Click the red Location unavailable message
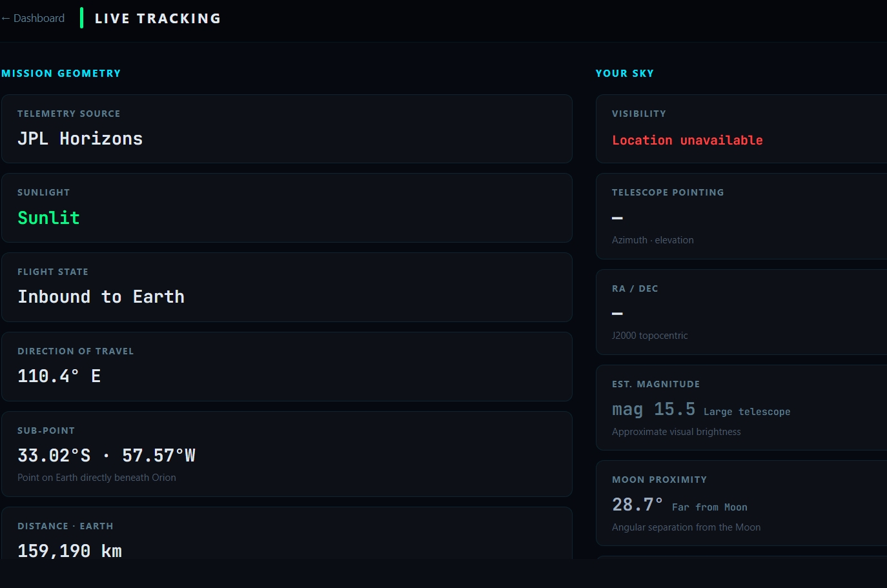The width and height of the screenshot is (887, 588). click(x=687, y=140)
